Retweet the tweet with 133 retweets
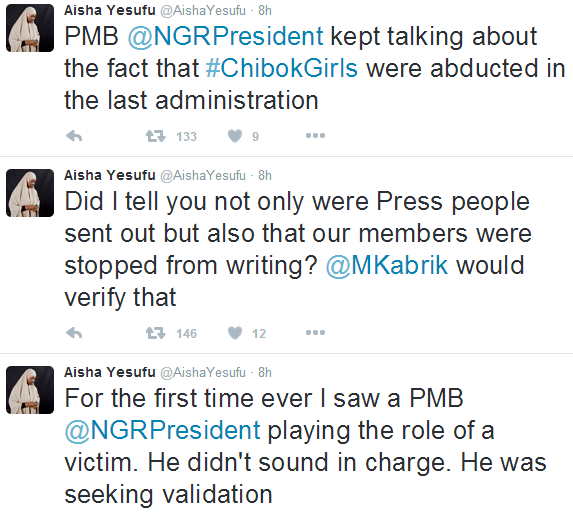This screenshot has height=513, width=573. (x=156, y=136)
